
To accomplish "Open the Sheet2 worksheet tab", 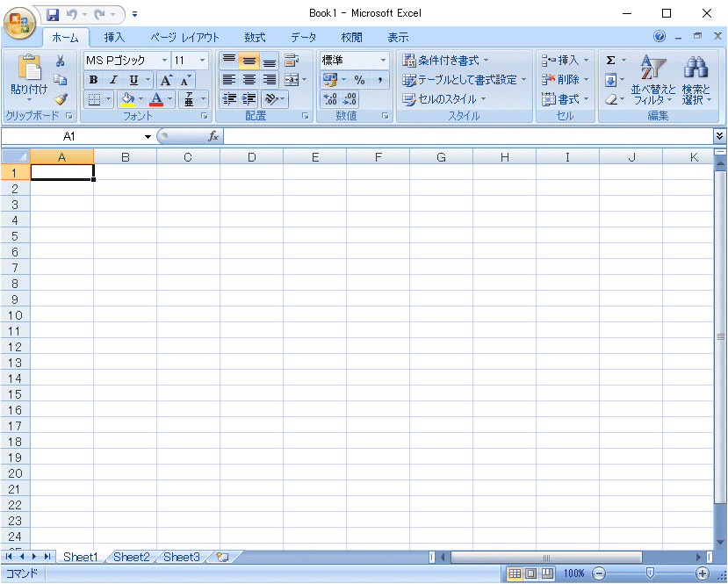I will 132,557.
